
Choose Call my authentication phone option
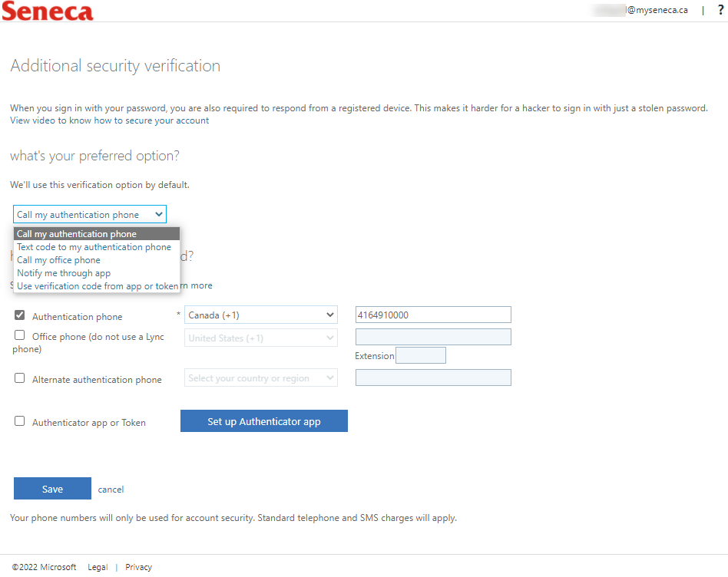97,234
